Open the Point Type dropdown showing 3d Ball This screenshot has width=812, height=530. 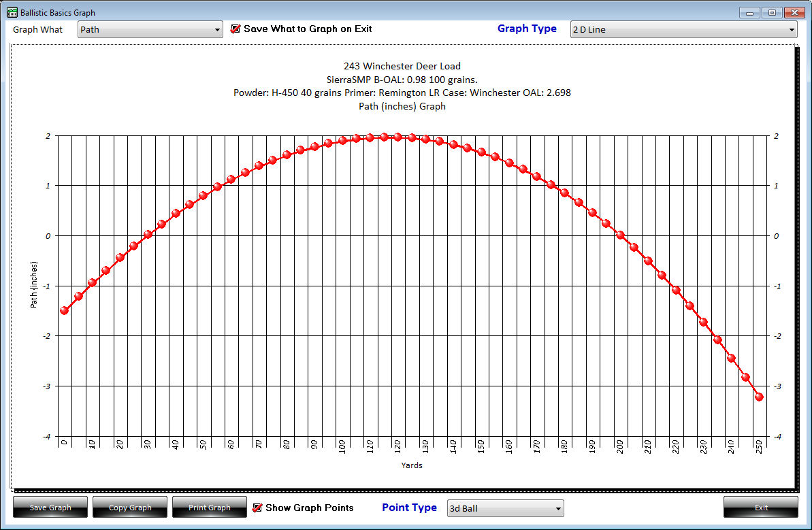coord(505,508)
